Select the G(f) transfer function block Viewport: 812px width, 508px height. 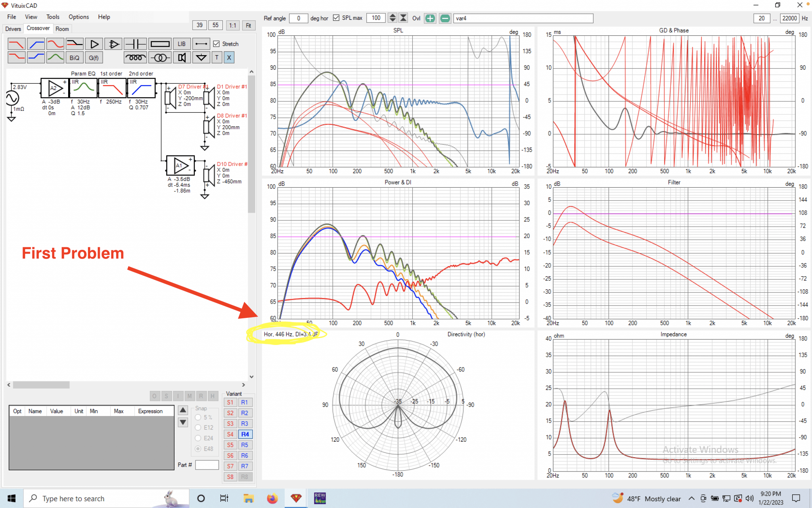[94, 58]
